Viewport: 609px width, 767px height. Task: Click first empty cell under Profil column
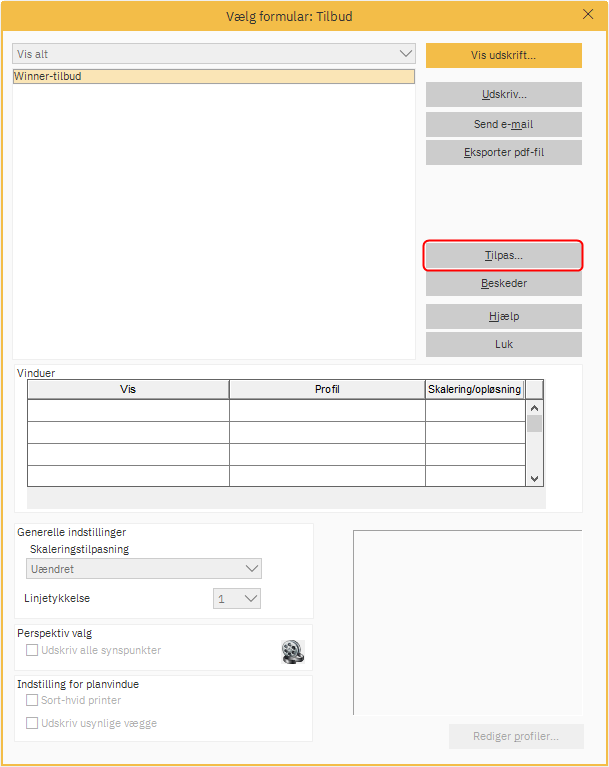(x=327, y=411)
